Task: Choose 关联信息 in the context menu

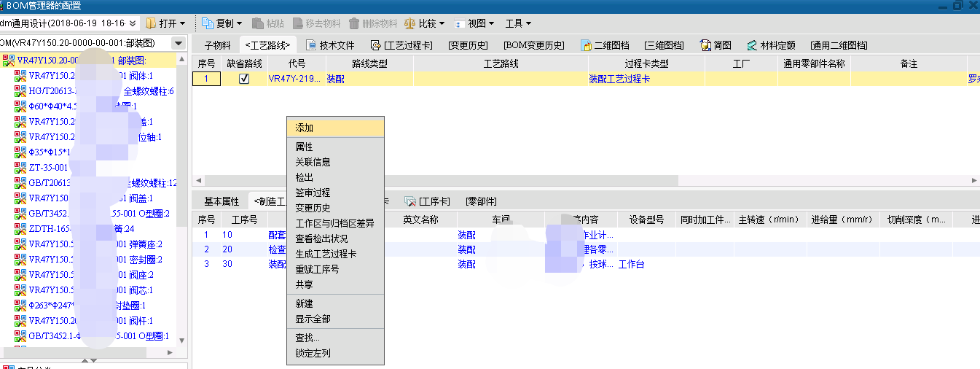Action: 335,162
